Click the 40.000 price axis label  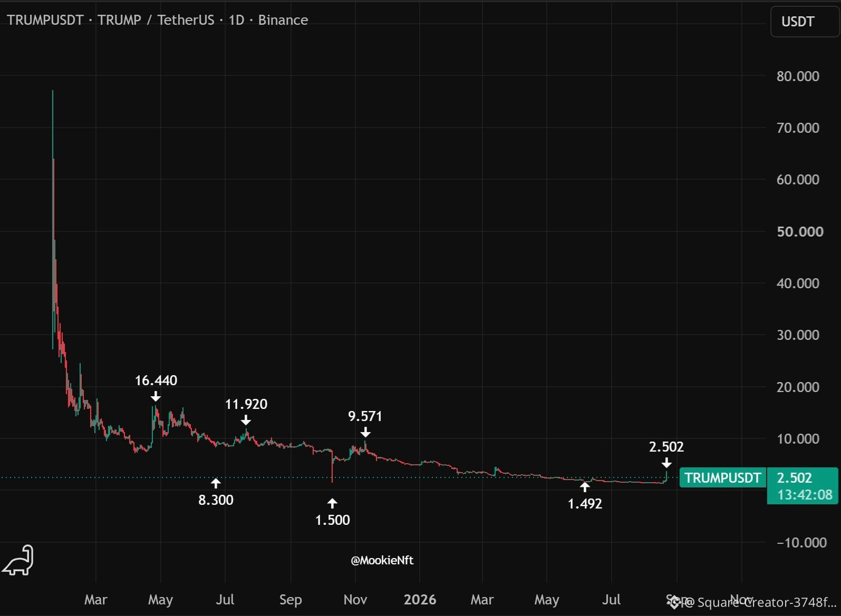[x=798, y=283]
